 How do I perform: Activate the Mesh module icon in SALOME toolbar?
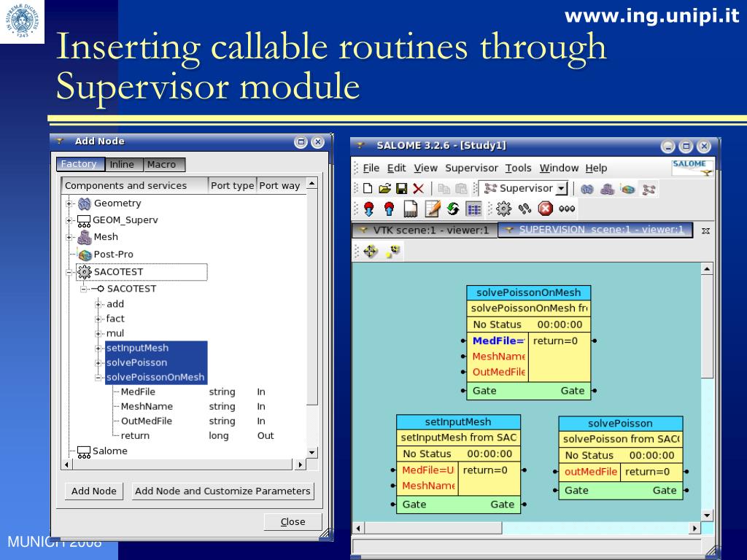608,189
